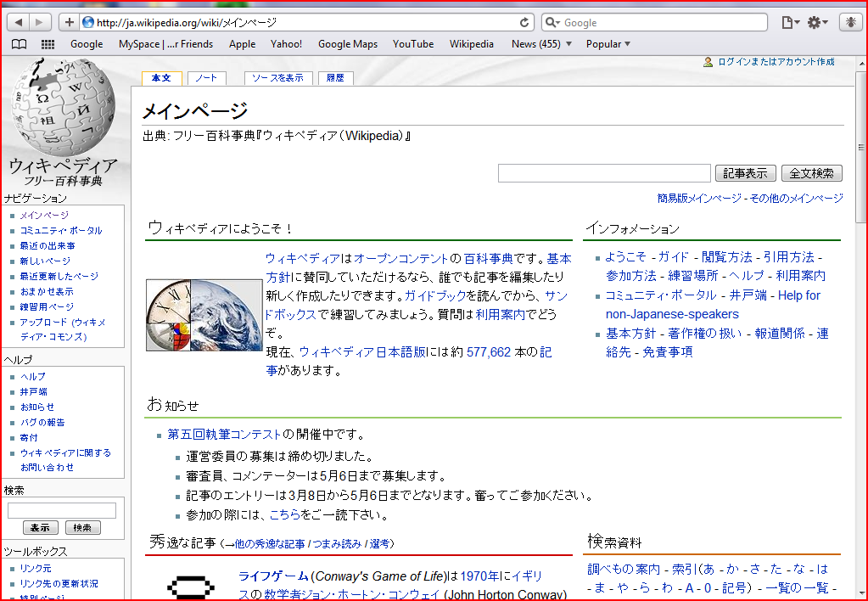Click the 記事表示 button
The height and width of the screenshot is (601, 868).
[745, 173]
